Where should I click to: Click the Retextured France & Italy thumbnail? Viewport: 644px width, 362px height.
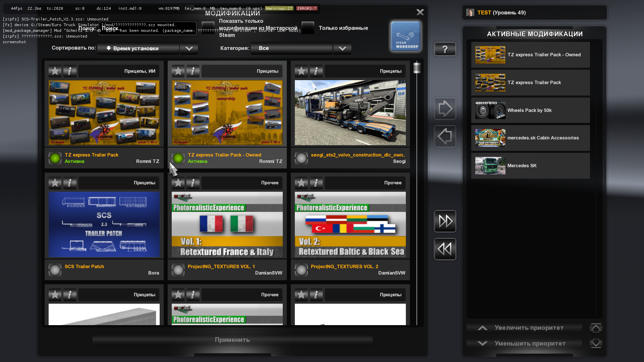click(227, 224)
